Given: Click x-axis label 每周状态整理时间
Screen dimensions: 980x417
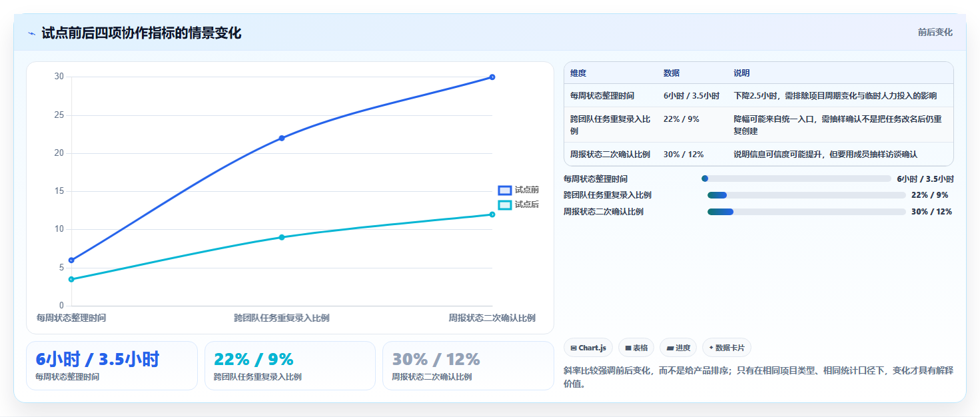Looking at the screenshot, I should [71, 318].
